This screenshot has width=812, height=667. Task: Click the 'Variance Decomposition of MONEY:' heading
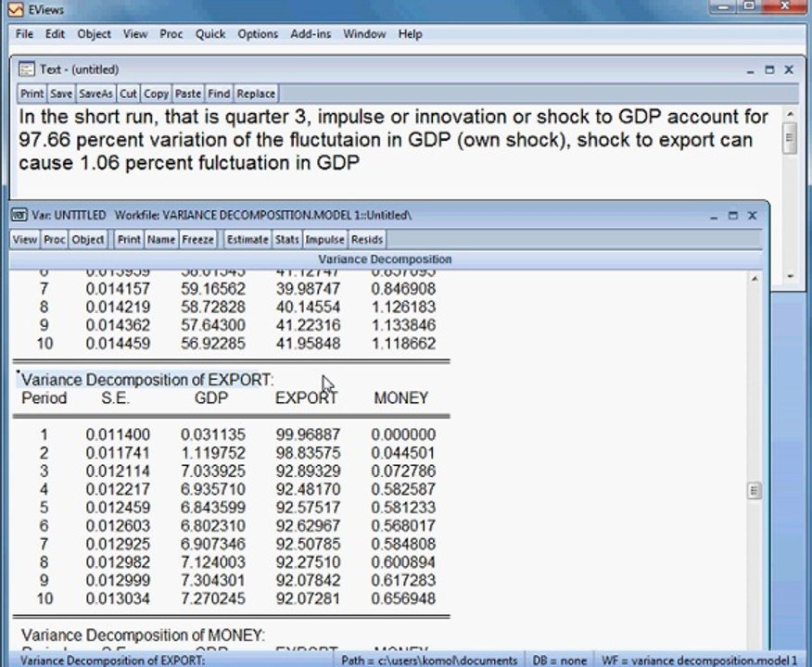pyautogui.click(x=143, y=635)
